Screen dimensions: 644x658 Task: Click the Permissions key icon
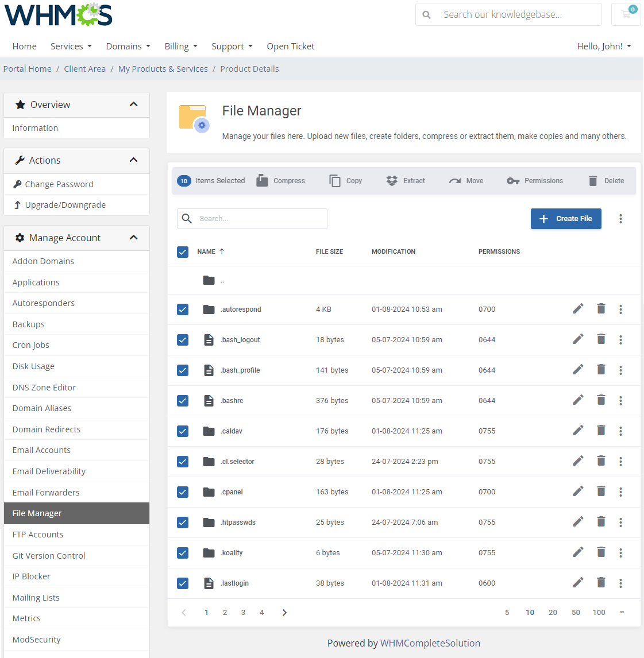coord(513,181)
